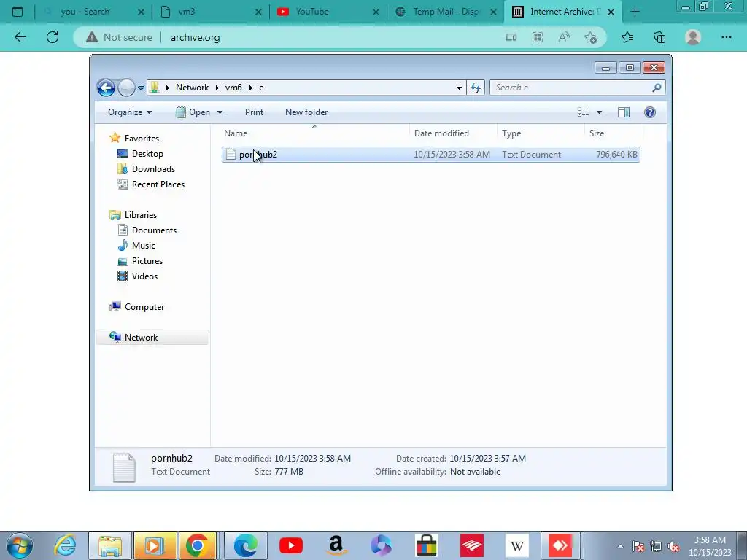Viewport: 747px width, 560px height.
Task: Click the Windows Start orb
Action: [x=19, y=545]
